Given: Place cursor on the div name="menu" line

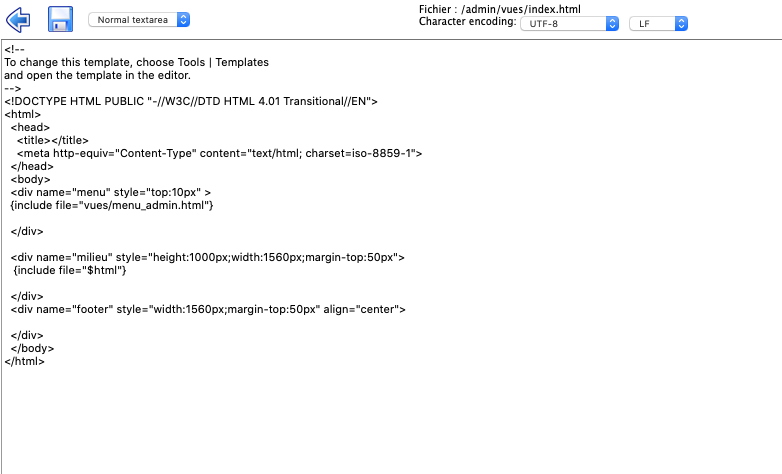Looking at the screenshot, I should coord(110,192).
